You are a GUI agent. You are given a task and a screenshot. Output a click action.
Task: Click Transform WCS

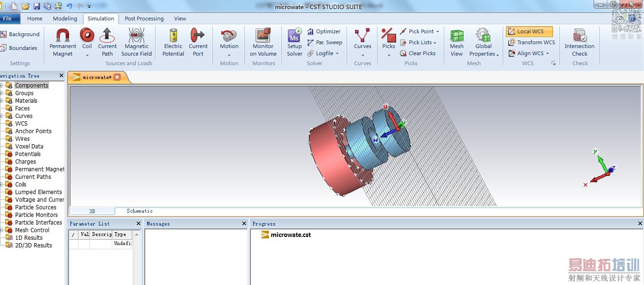pyautogui.click(x=531, y=42)
